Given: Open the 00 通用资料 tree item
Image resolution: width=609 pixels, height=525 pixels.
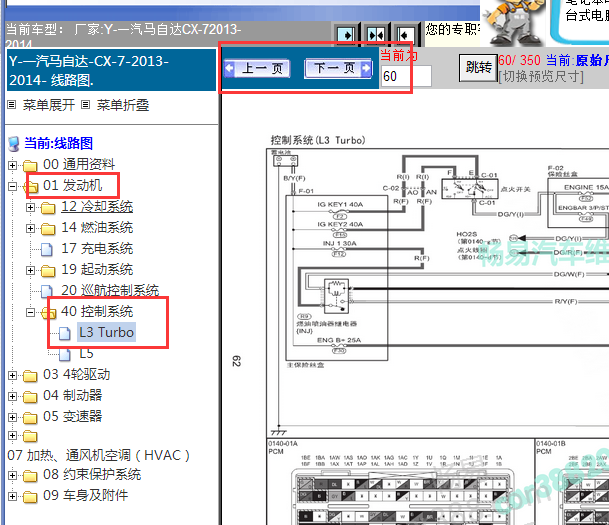Looking at the screenshot, I should point(79,164).
